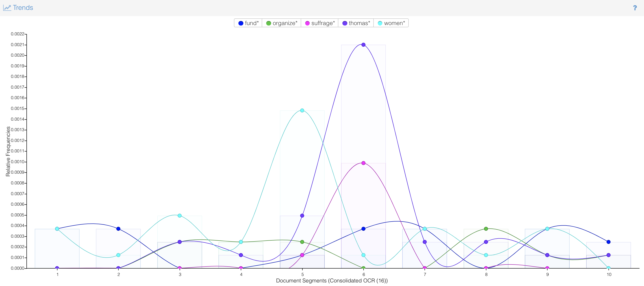Screen dimensions: 644x286
Task: Toggle the organize* legend item
Action: [281, 23]
